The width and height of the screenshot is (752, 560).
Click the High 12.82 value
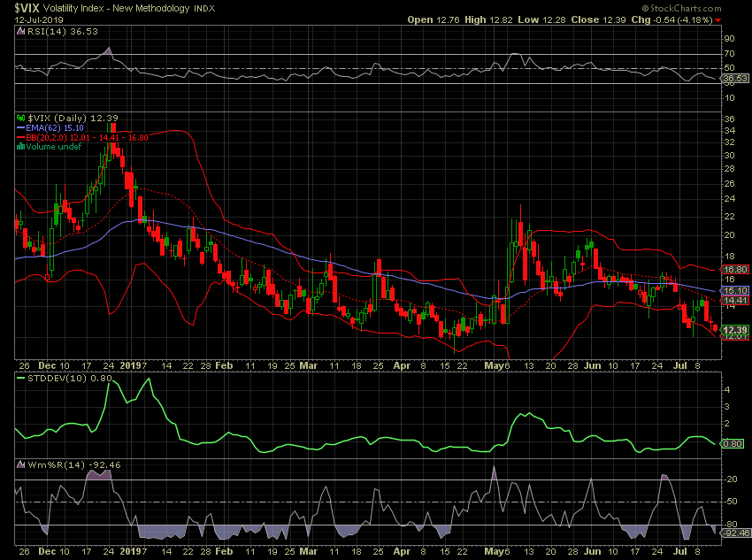pos(488,19)
